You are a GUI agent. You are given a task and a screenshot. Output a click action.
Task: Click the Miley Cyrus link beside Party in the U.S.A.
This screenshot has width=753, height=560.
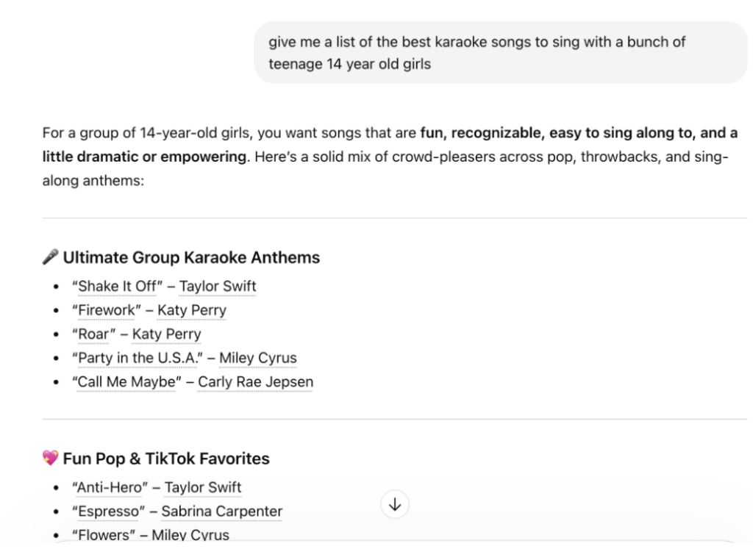258,358
